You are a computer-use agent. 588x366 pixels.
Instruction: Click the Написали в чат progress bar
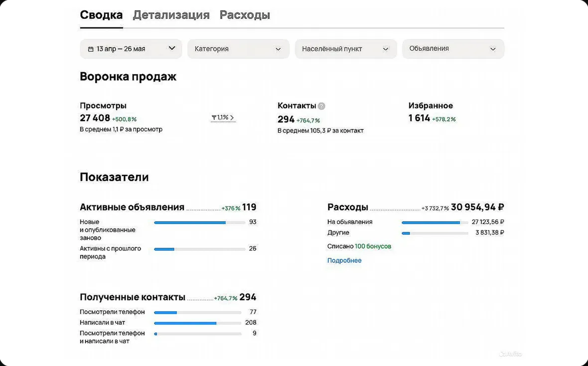[x=198, y=323]
